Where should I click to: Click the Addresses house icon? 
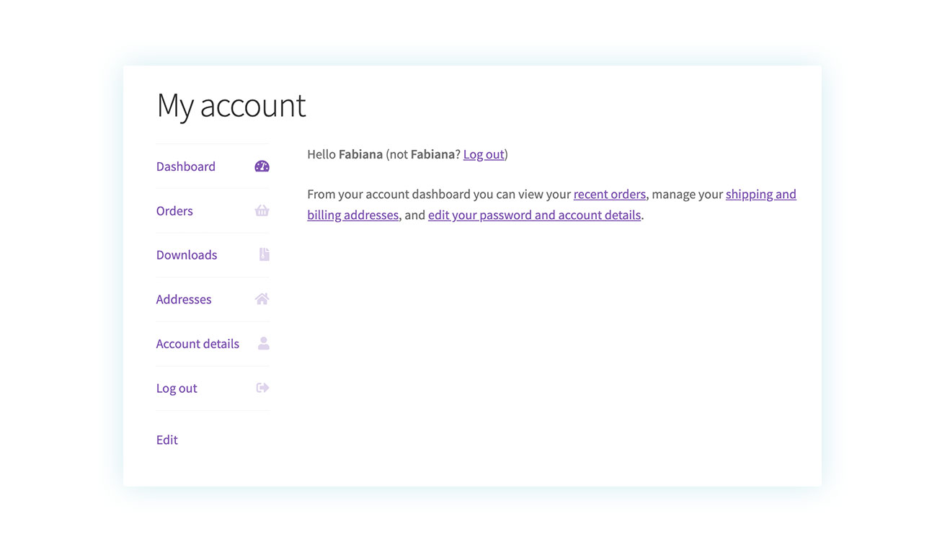(262, 299)
